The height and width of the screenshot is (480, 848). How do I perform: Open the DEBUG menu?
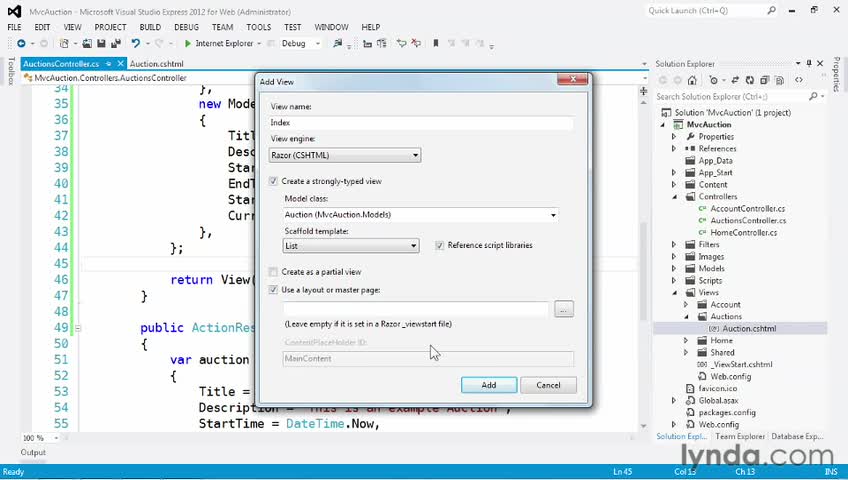point(187,27)
